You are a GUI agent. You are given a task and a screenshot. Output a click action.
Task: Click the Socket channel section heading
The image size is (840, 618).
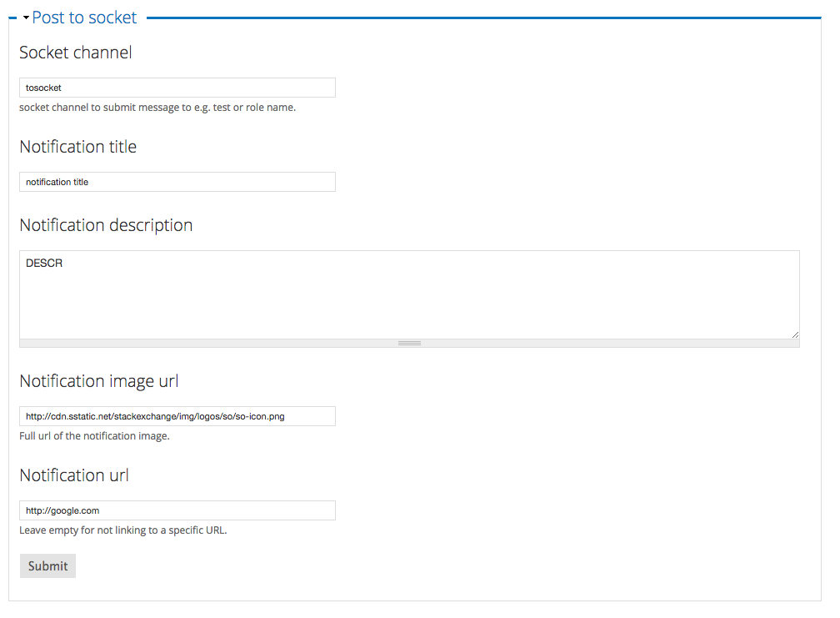pos(75,52)
